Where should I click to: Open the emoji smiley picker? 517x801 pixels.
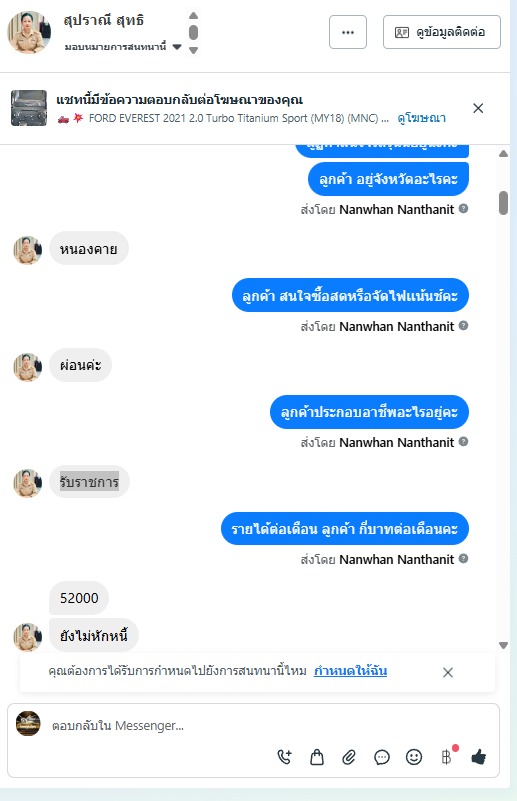414,757
